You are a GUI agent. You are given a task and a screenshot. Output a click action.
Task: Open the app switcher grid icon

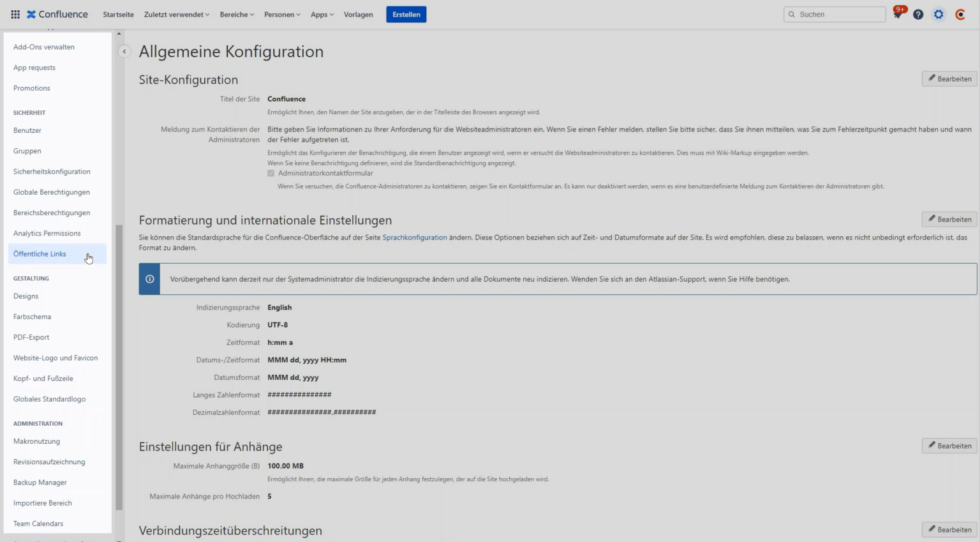click(x=15, y=13)
